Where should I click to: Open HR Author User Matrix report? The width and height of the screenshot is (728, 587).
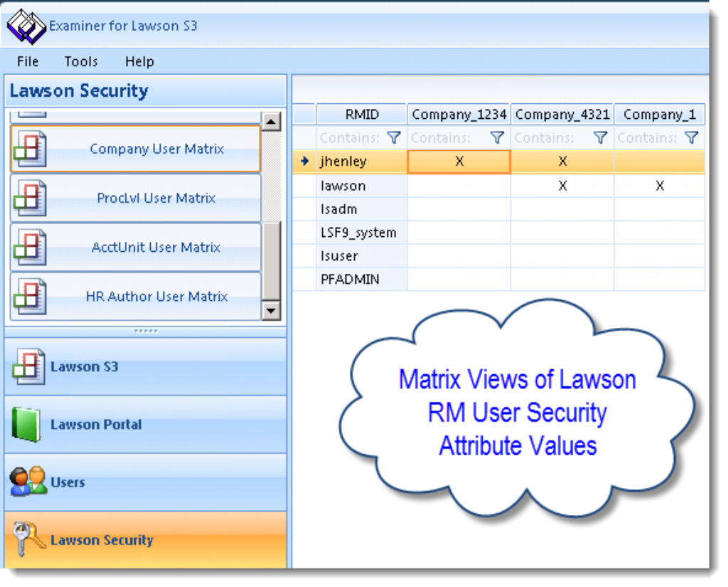[x=136, y=297]
